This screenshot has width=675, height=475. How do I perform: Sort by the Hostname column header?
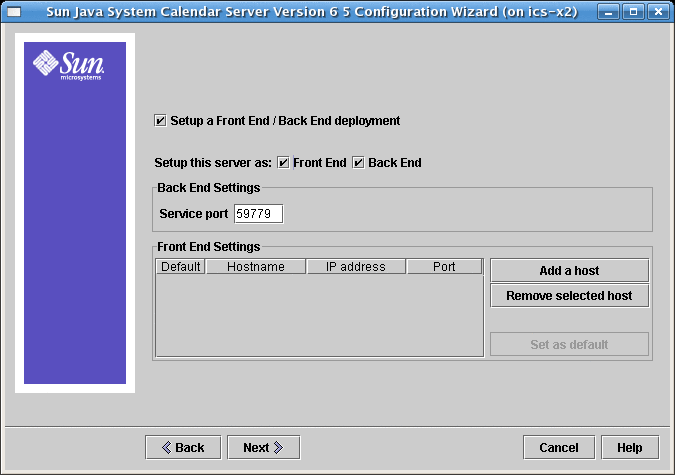256,267
